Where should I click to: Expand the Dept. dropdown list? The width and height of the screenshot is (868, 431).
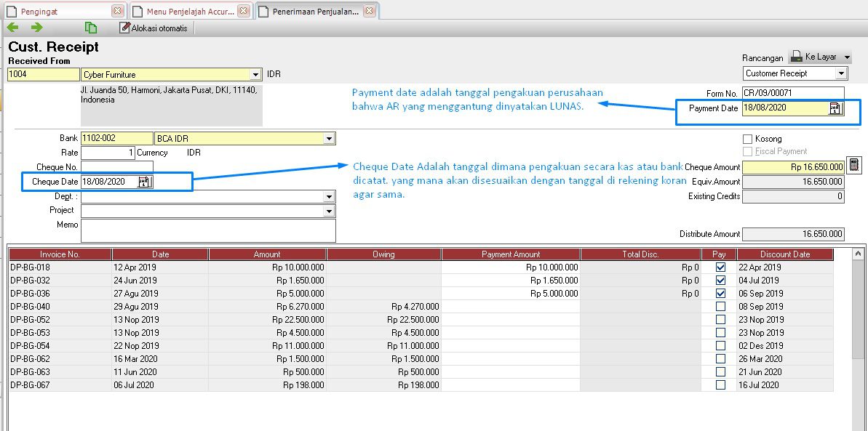[x=329, y=196]
